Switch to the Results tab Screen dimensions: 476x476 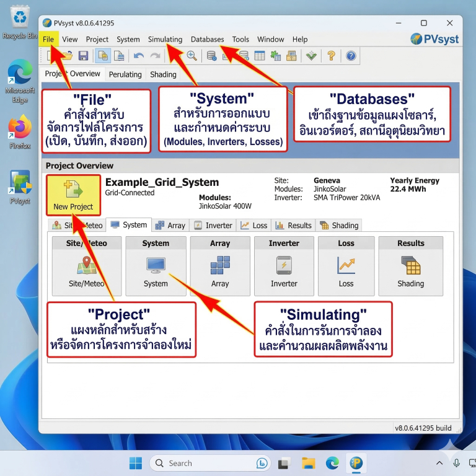(294, 225)
